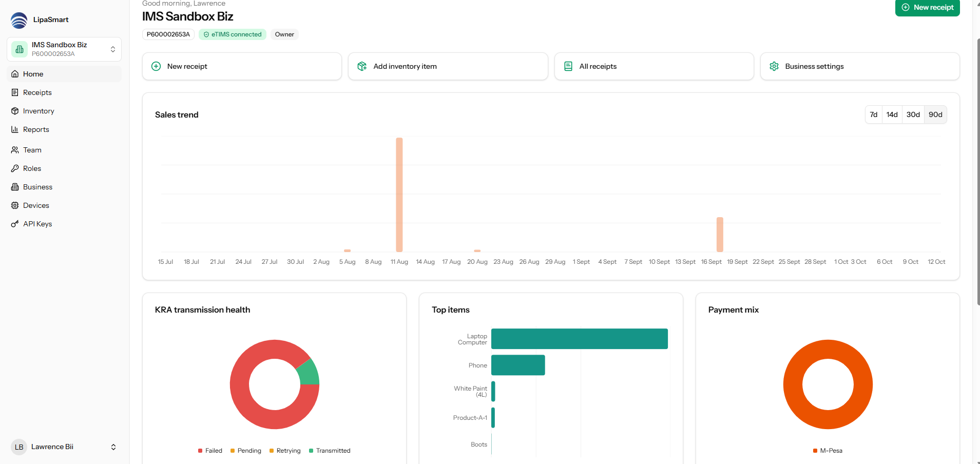Click the P600002653A PIN badge under the heading
This screenshot has height=464, width=980.
[168, 34]
